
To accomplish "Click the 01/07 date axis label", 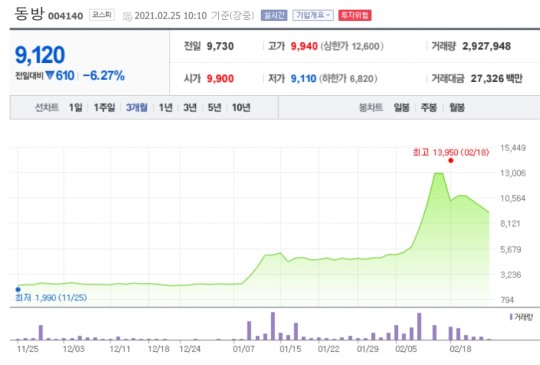I will [243, 349].
